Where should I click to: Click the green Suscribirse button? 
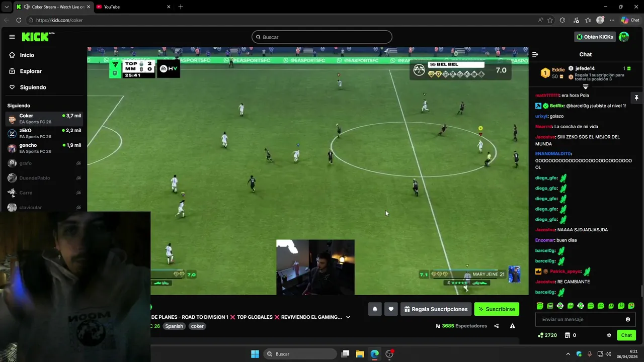[497, 309]
